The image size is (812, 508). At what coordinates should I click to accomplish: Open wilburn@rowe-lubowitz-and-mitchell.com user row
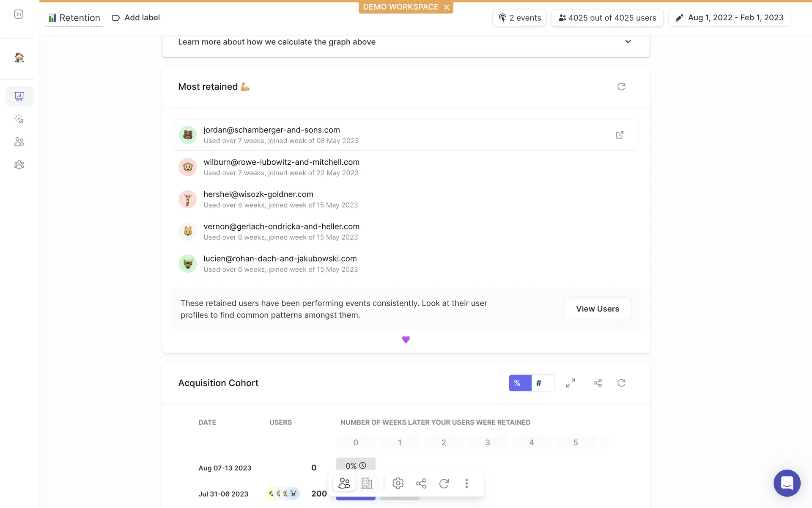point(406,167)
